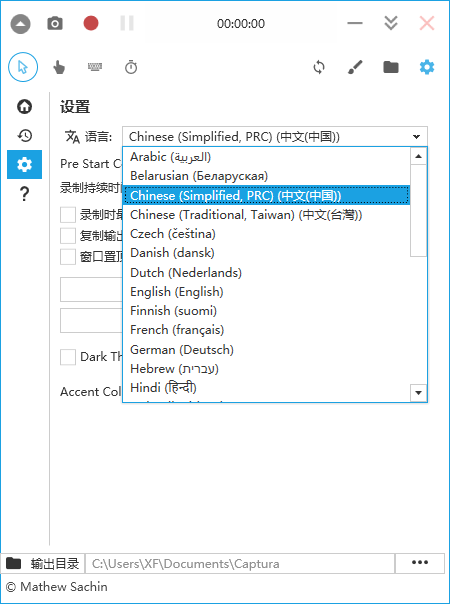Take a screenshot with camera icon
Image resolution: width=450 pixels, height=604 pixels.
pos(55,23)
